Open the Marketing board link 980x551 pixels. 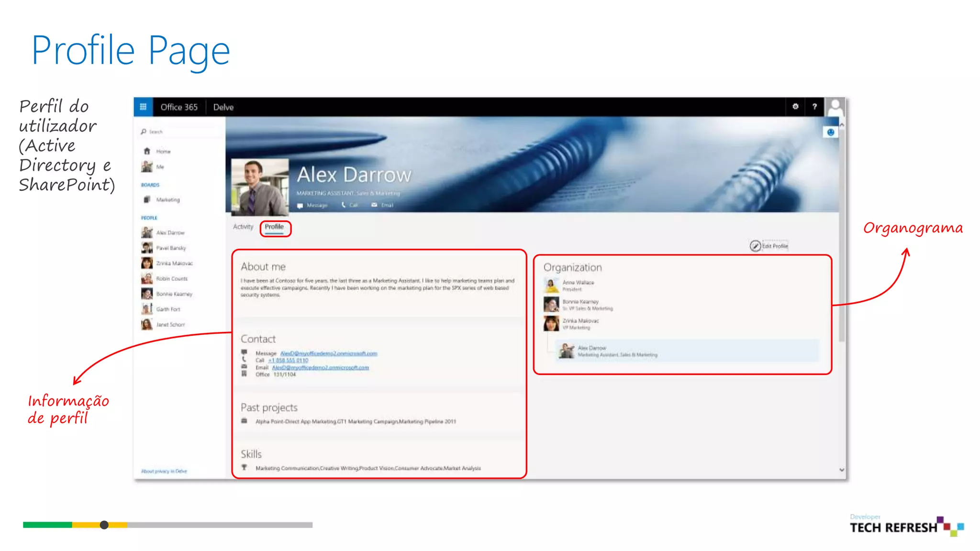tap(168, 199)
